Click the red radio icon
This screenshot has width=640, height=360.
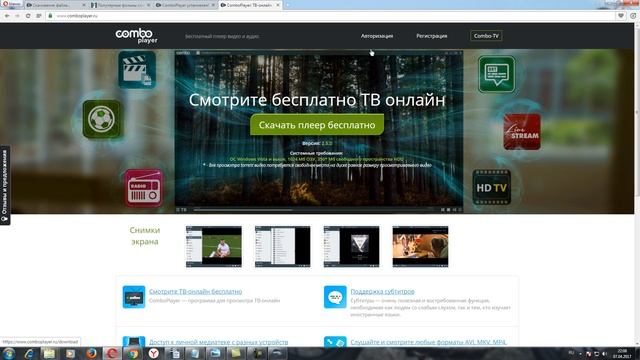coord(143,188)
